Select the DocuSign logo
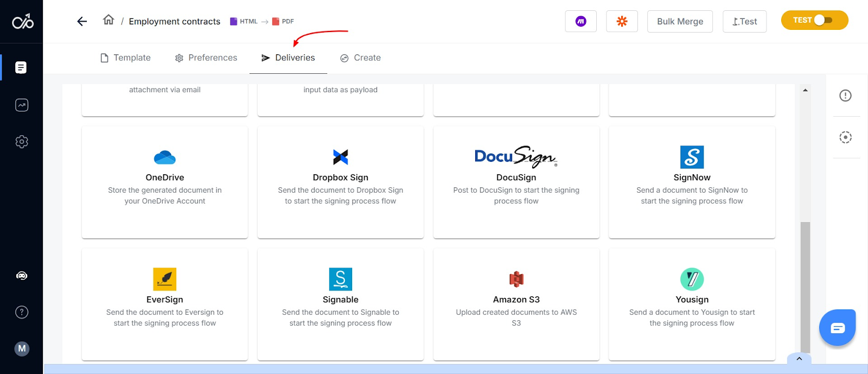Viewport: 868px width, 374px height. [x=516, y=156]
